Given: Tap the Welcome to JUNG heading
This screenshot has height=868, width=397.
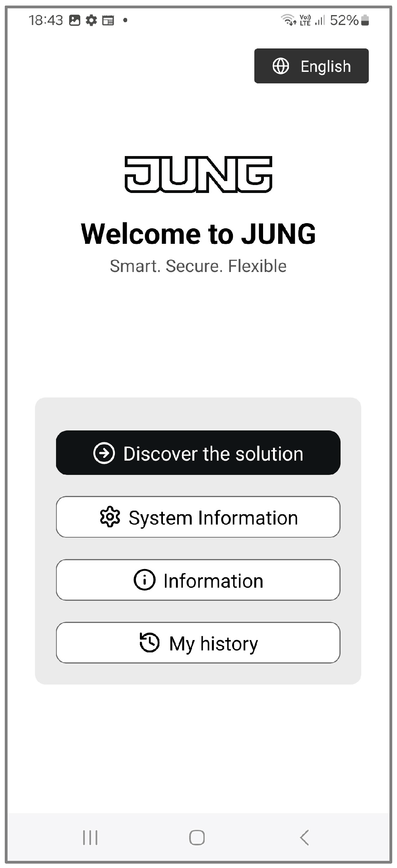Looking at the screenshot, I should coord(198,233).
